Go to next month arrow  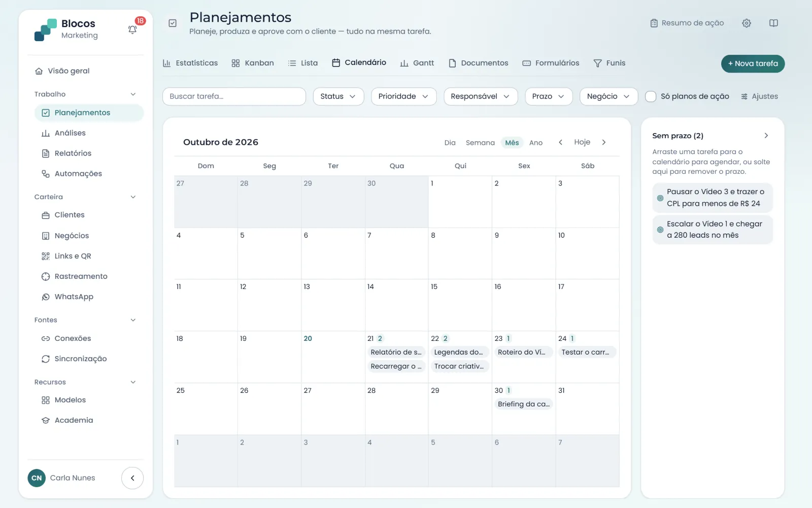coord(604,142)
